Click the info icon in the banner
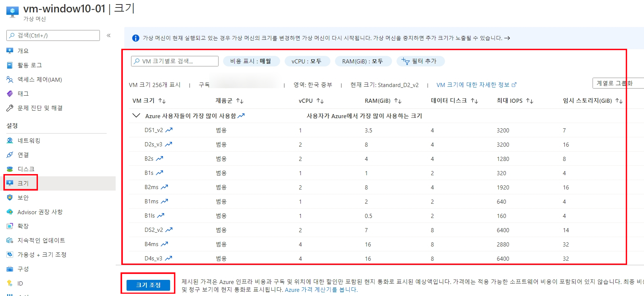The height and width of the screenshot is (296, 644). click(x=136, y=38)
